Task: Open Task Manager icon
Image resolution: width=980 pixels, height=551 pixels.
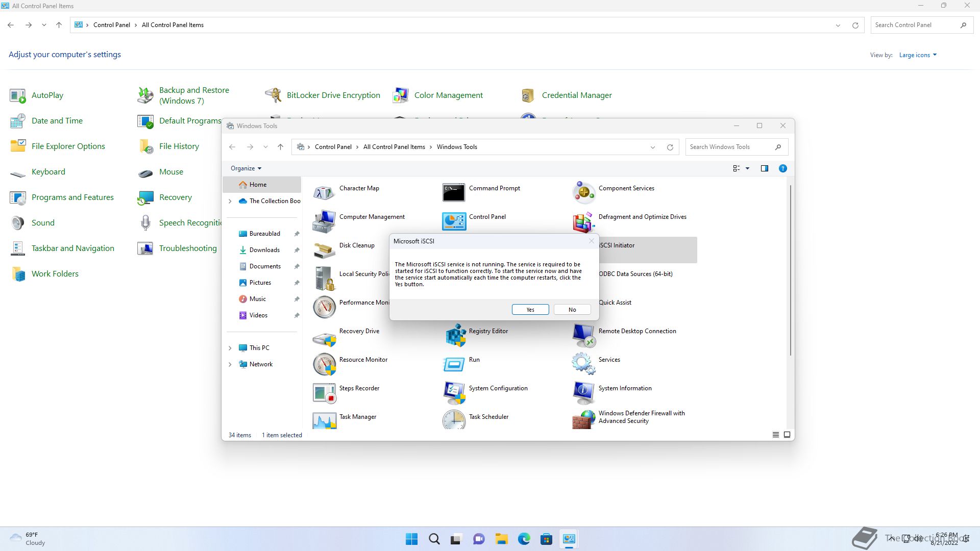Action: tap(324, 420)
